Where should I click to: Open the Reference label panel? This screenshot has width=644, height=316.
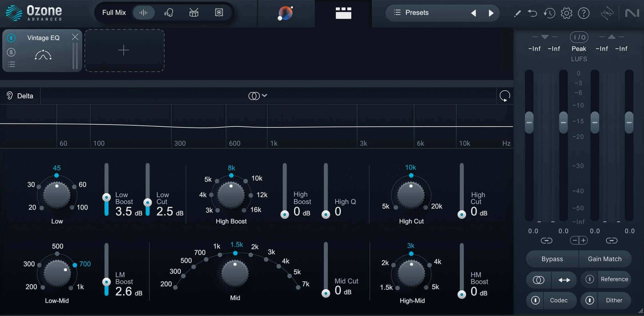click(x=614, y=279)
